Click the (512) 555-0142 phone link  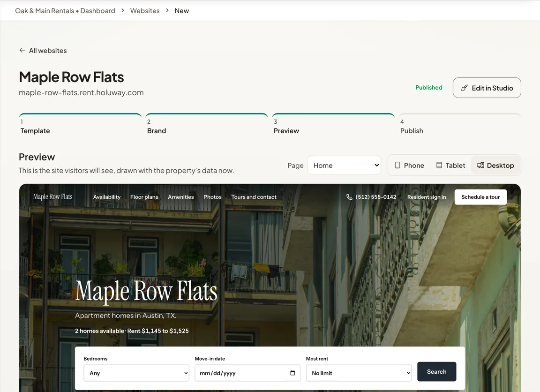371,197
